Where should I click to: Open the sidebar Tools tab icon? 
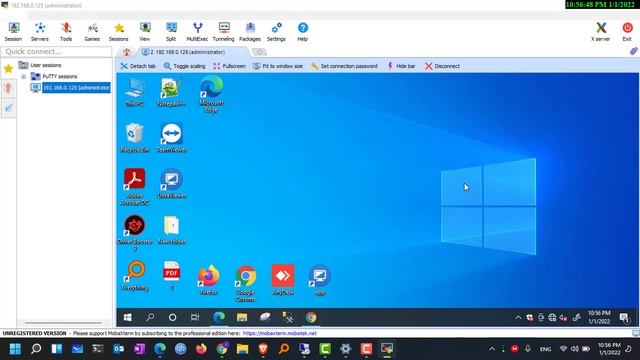(x=8, y=88)
